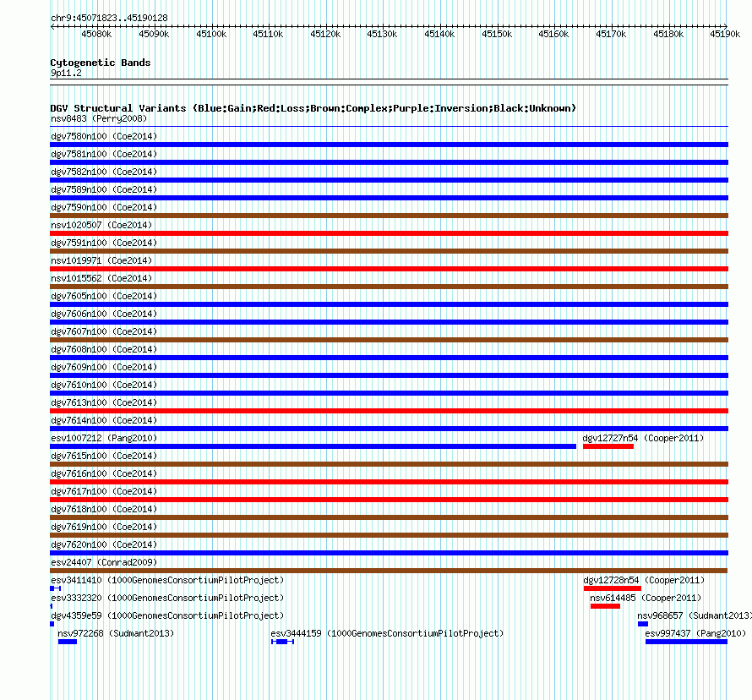Click the nsv8483 (Perry2008) variant label
The width and height of the screenshot is (752, 700).
(99, 118)
